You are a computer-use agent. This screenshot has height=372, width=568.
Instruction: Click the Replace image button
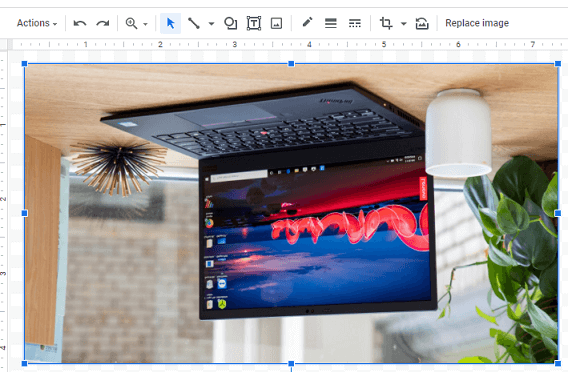pyautogui.click(x=477, y=23)
